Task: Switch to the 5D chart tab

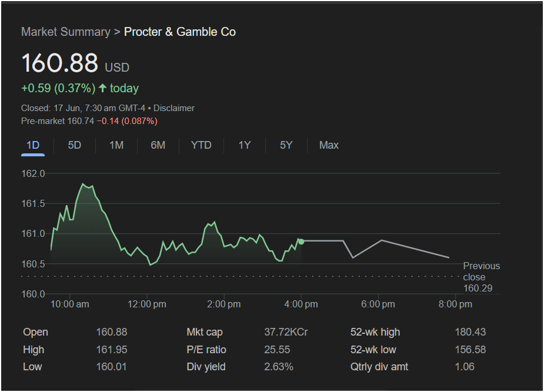Action: 74,145
